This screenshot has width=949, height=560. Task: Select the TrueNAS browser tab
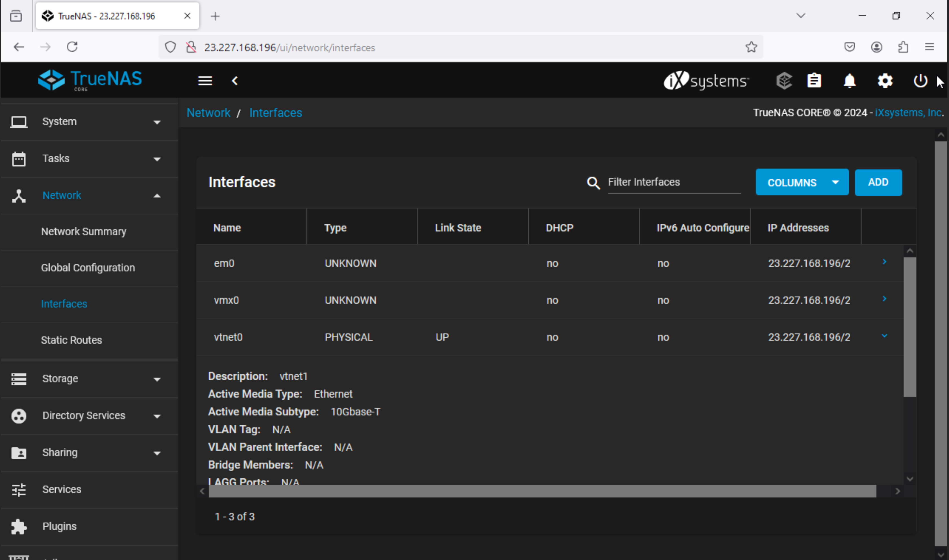point(117,16)
